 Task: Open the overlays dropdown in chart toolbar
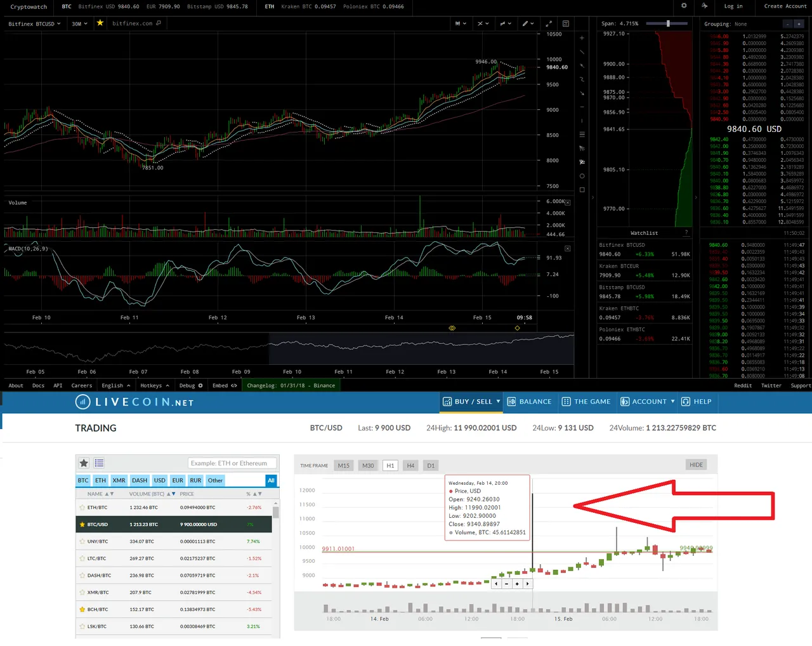click(506, 23)
